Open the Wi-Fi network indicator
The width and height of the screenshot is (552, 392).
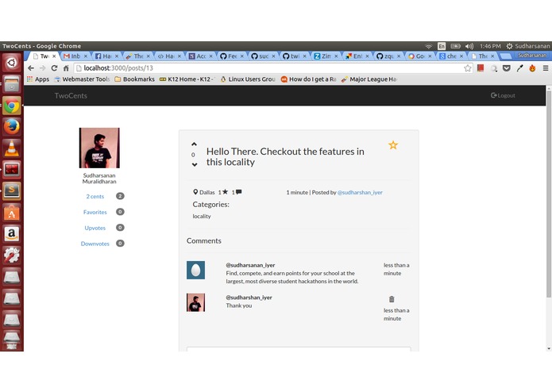pyautogui.click(x=428, y=46)
